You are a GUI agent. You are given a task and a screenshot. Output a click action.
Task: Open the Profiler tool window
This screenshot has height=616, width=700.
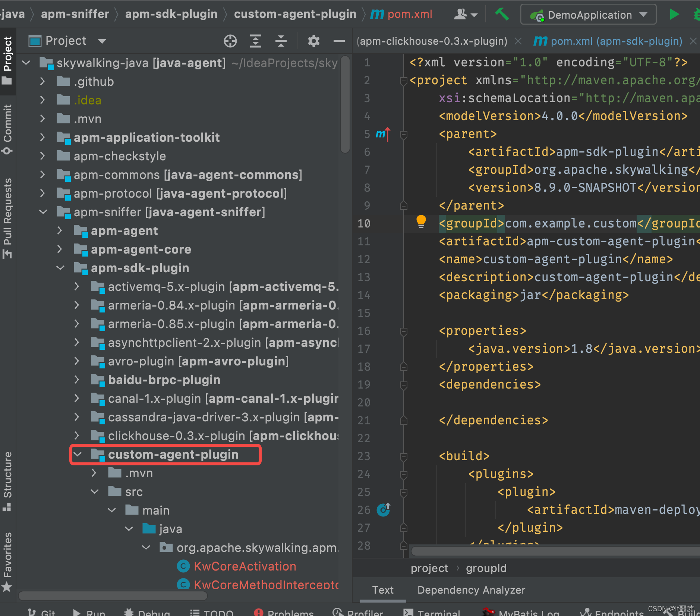click(358, 612)
